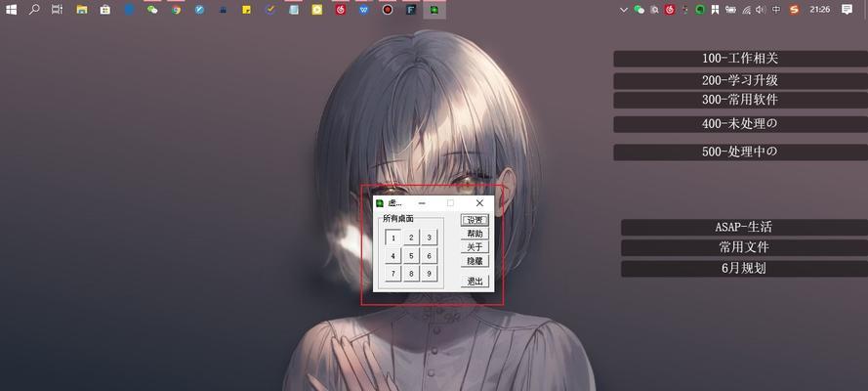Click the battery status tray icon
Screen dimensions: 868x391
(730, 10)
